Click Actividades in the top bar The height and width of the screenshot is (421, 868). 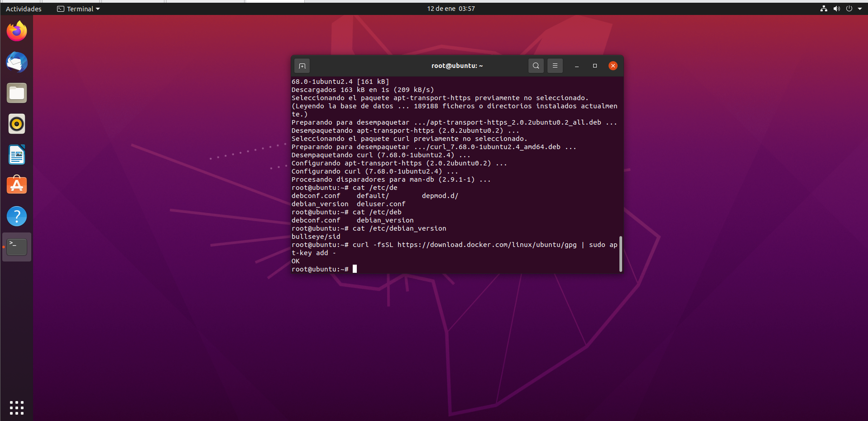pos(24,9)
